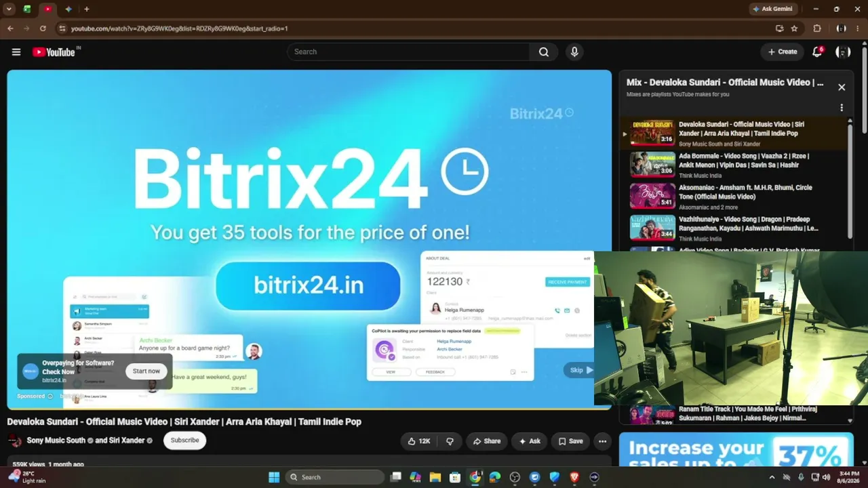Play Ada Bommale video song thumbnail
Viewport: 868px width, 488px height.
coord(652,165)
